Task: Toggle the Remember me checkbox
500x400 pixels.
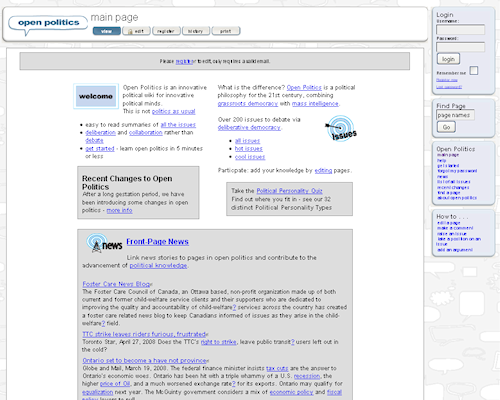Action: pos(474,70)
